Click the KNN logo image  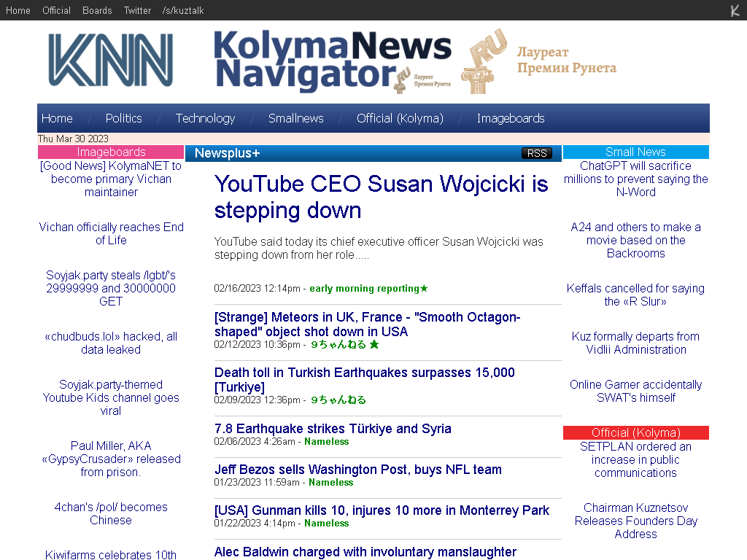click(111, 61)
